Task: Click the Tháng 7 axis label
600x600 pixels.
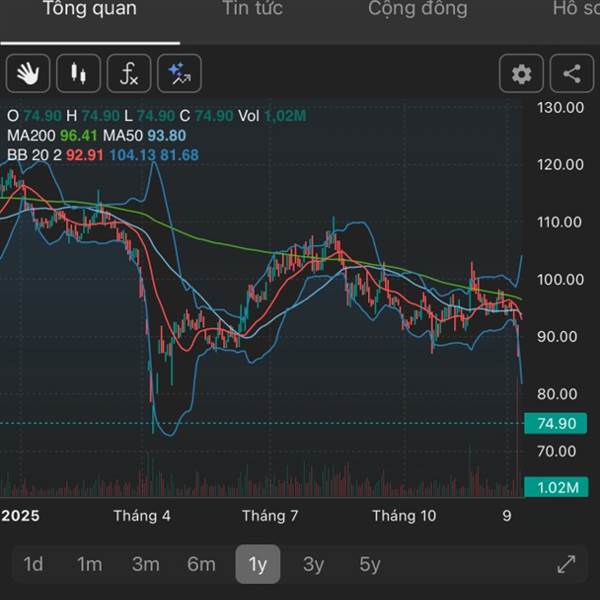Action: click(270, 516)
